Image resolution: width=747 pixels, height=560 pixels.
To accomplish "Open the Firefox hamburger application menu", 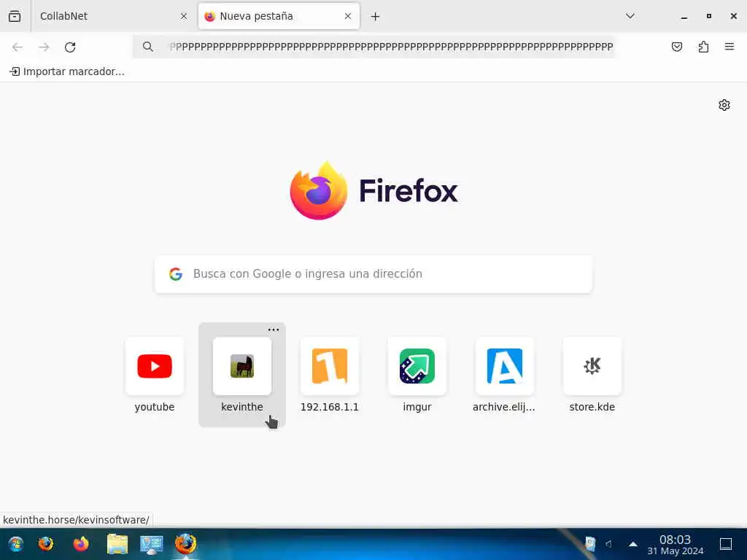I will (729, 47).
